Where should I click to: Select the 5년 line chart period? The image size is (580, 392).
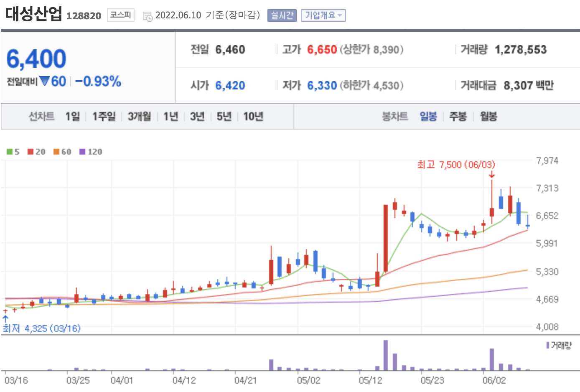coord(224,116)
